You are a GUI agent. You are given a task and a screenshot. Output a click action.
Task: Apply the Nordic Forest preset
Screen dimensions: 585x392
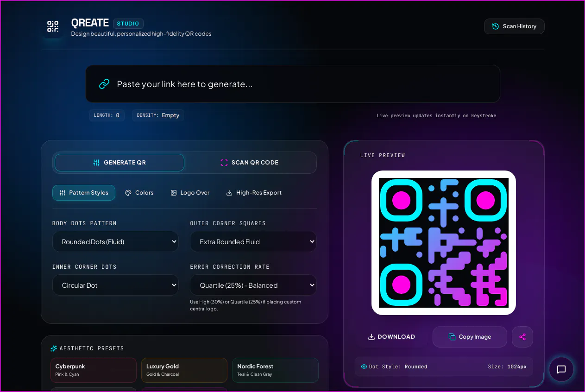point(275,370)
